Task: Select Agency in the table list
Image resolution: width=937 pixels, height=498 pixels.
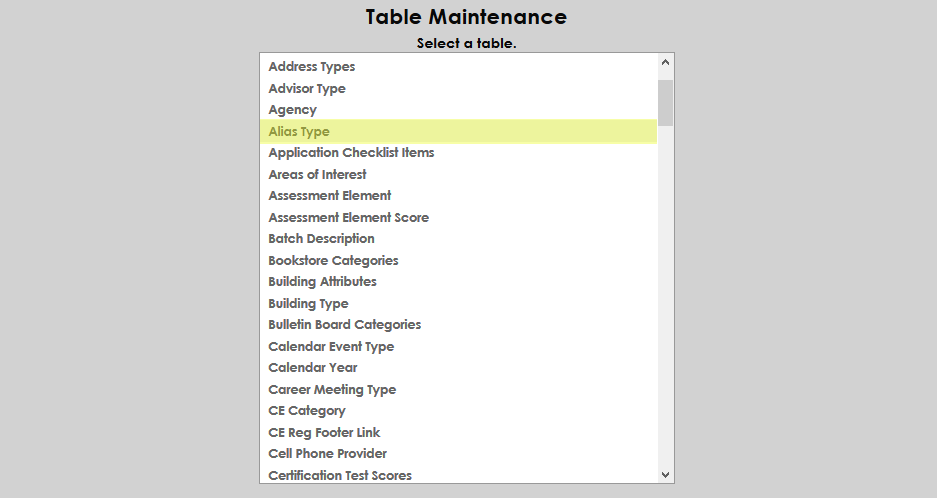Action: tap(292, 110)
